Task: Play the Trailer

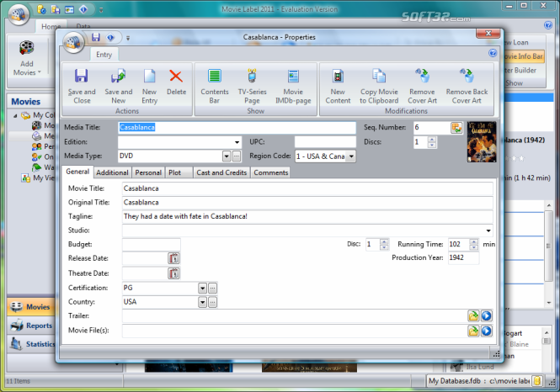Action: pos(487,316)
